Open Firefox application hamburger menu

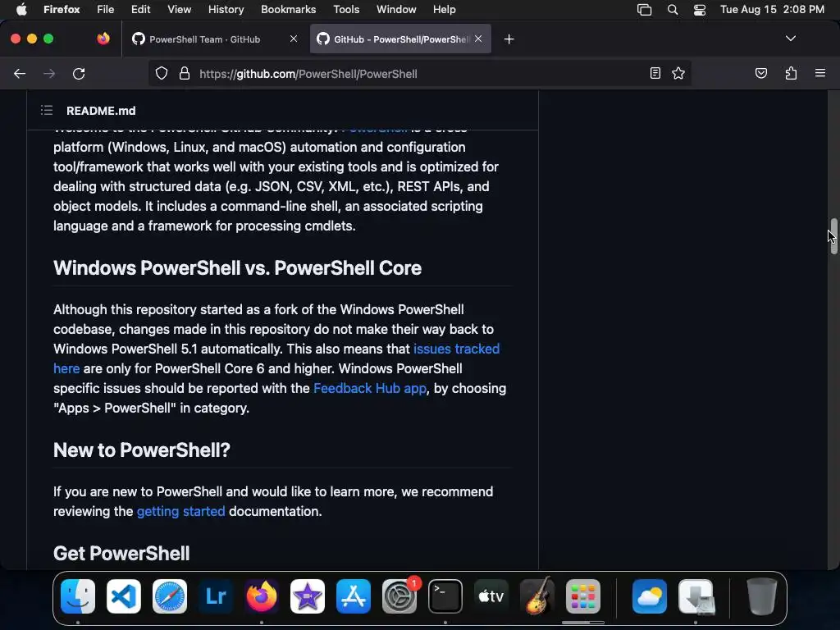click(x=819, y=73)
